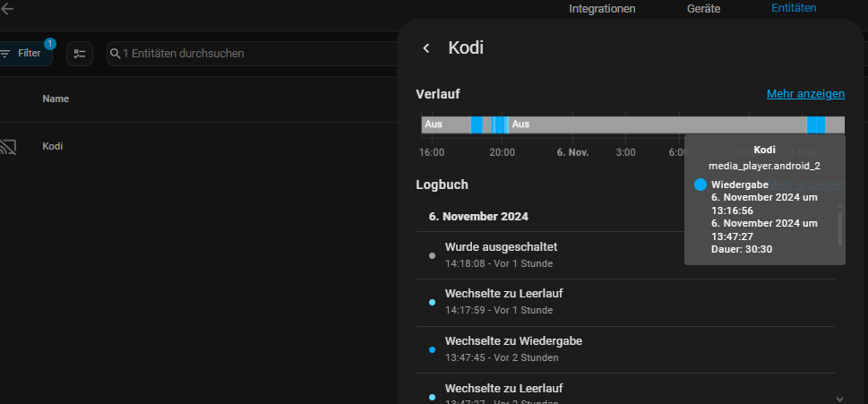Toggle the selection mode checklist icon
This screenshot has height=404, width=868.
coord(80,54)
